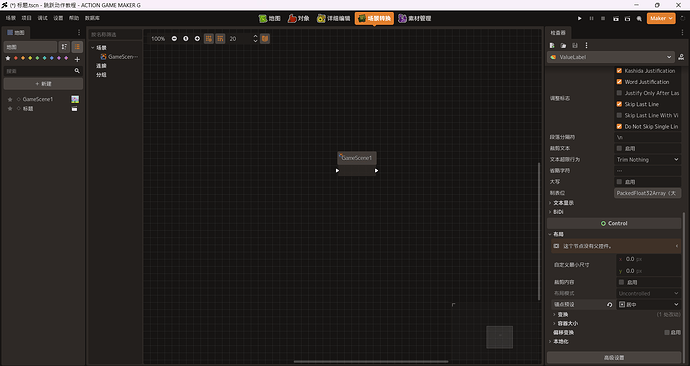Screen dimensions: 690x366
Task: Uncheck Kashida Justification
Action: tap(619, 71)
